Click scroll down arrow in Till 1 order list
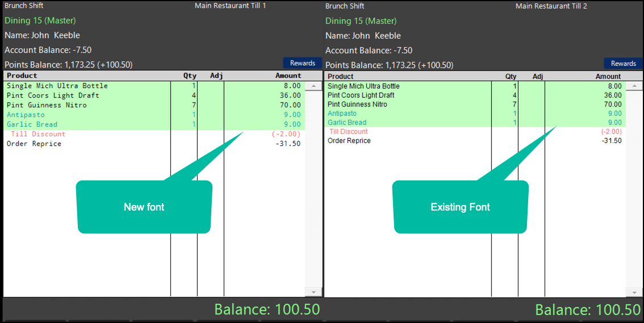 [314, 292]
